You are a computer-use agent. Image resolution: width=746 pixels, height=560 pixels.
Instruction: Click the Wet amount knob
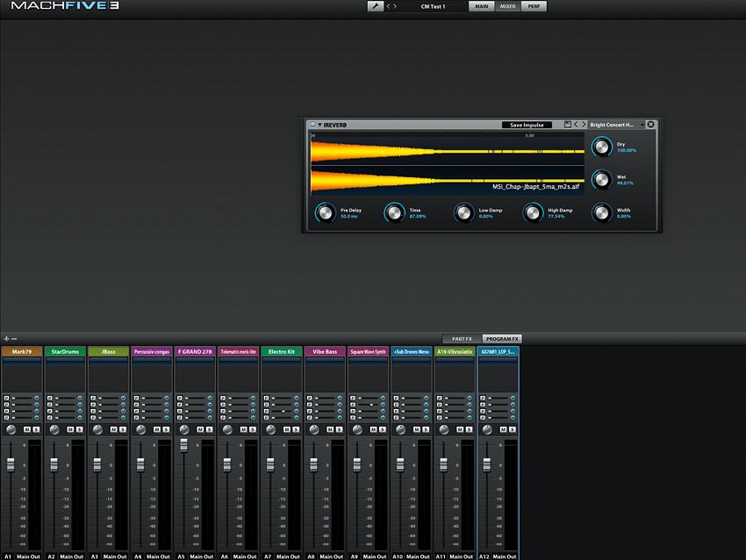click(x=601, y=180)
